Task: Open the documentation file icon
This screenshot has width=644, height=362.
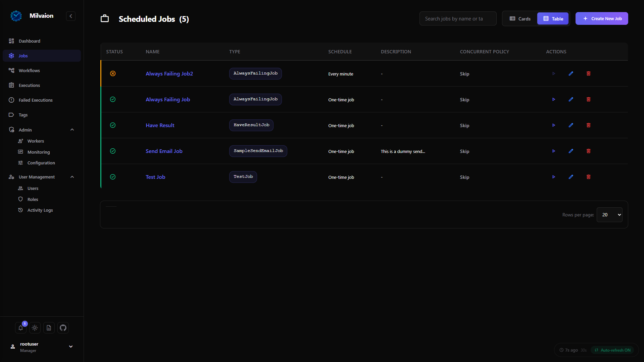Action: [x=49, y=328]
